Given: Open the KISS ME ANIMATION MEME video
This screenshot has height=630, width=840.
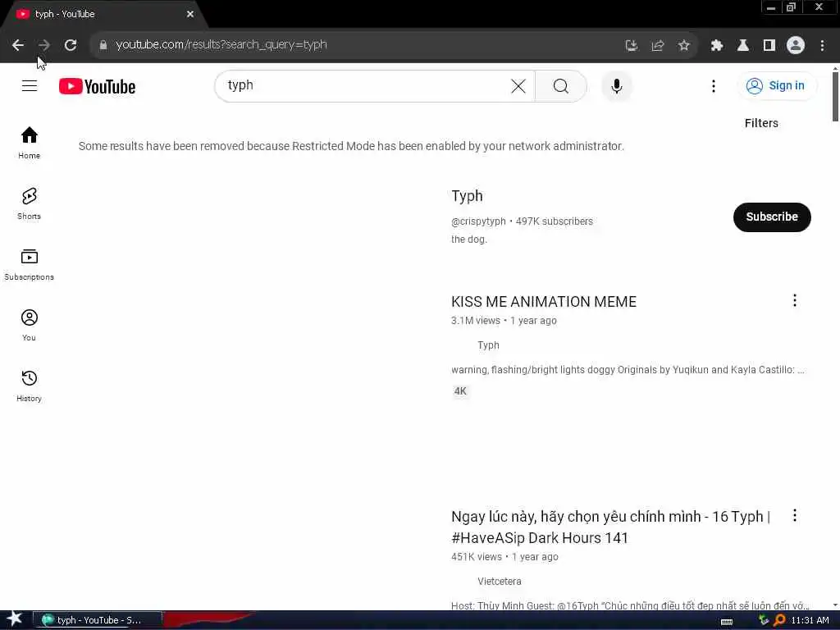Looking at the screenshot, I should pyautogui.click(x=544, y=302).
